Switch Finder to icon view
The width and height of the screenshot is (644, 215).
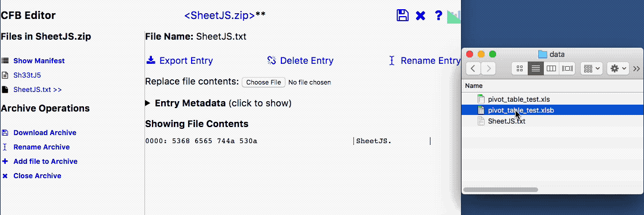tap(520, 68)
